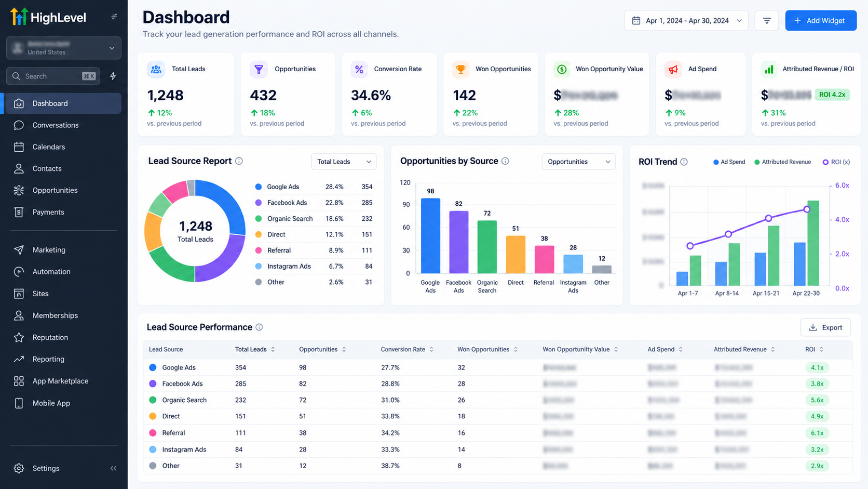
Task: Click the Settings gear icon
Action: pyautogui.click(x=19, y=468)
